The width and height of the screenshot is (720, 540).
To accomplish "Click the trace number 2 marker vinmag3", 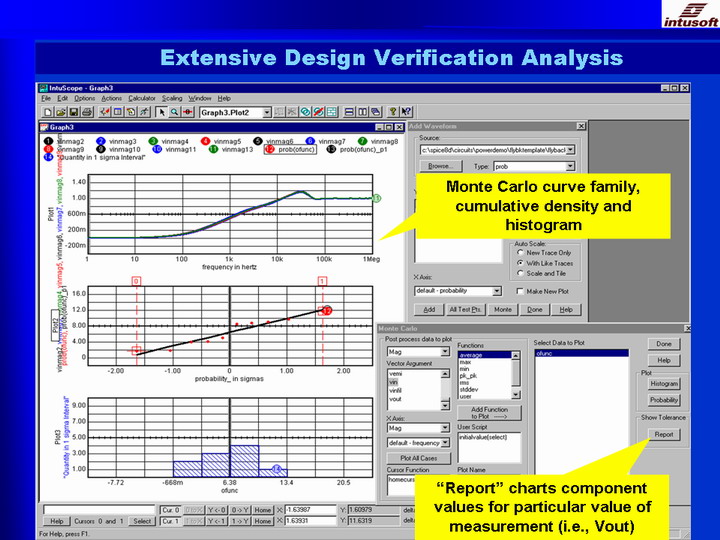I will (101, 141).
